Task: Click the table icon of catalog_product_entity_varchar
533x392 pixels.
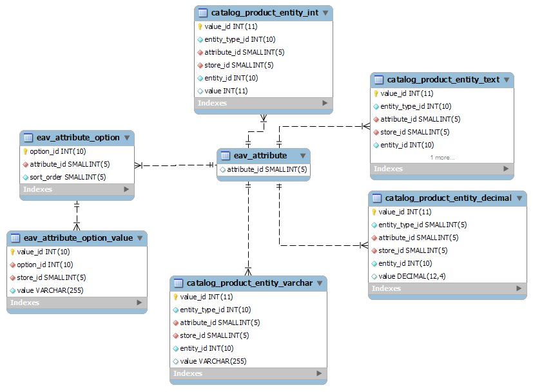Action: (178, 283)
